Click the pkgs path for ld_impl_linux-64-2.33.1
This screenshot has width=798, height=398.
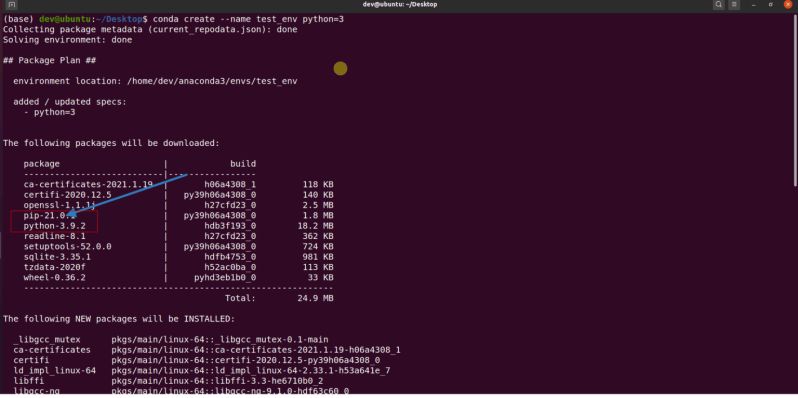[251, 371]
